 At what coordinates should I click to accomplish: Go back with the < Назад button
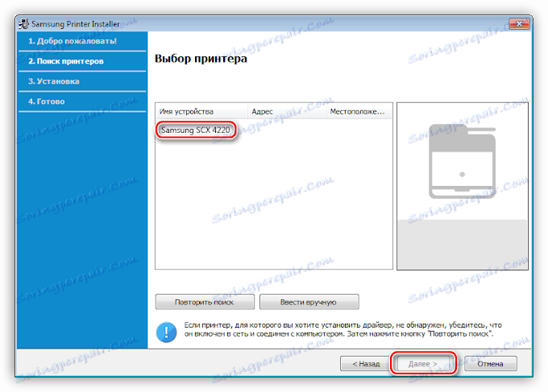pyautogui.click(x=366, y=364)
